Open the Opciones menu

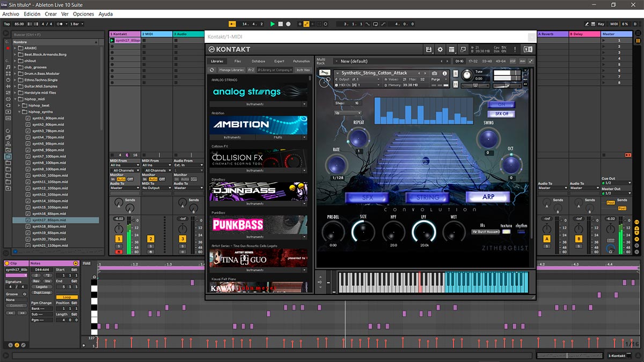[x=83, y=14]
